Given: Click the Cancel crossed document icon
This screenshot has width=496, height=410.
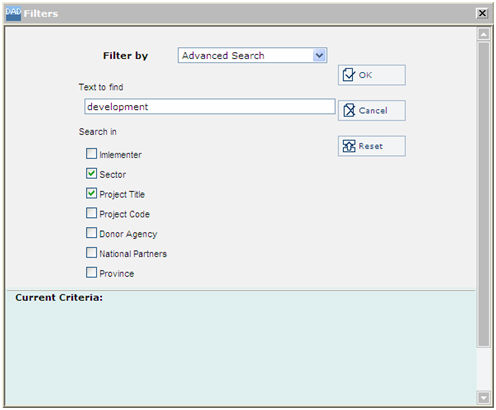Looking at the screenshot, I should 349,110.
